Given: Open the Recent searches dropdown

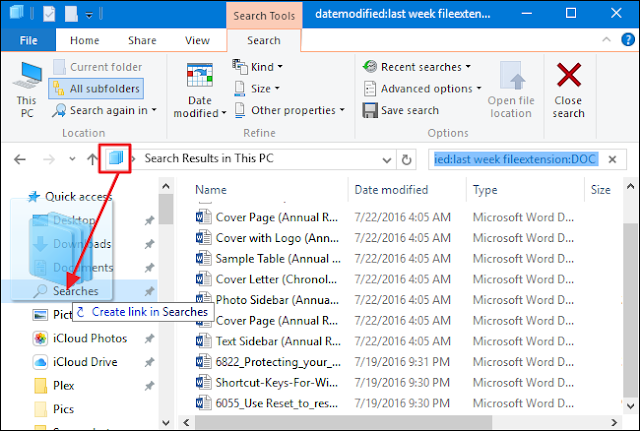Looking at the screenshot, I should click(417, 67).
